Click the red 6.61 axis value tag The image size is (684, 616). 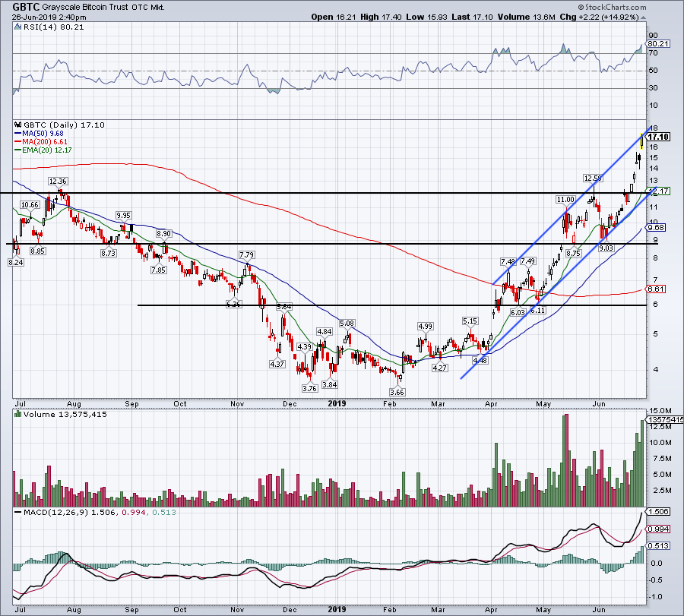(656, 289)
